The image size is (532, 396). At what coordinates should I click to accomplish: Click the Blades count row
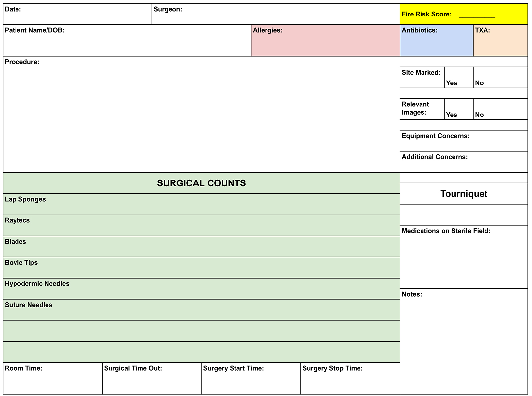(x=202, y=247)
